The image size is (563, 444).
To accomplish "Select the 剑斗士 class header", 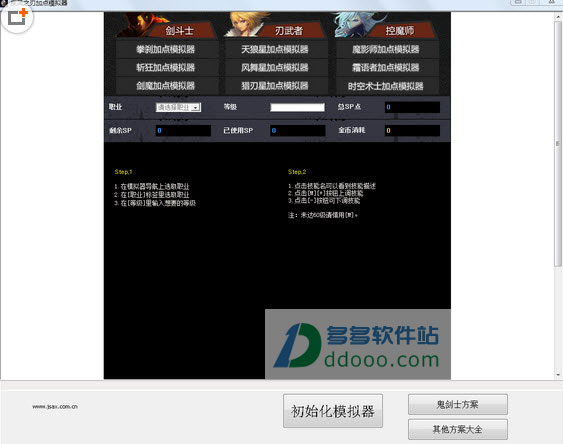I will click(180, 31).
